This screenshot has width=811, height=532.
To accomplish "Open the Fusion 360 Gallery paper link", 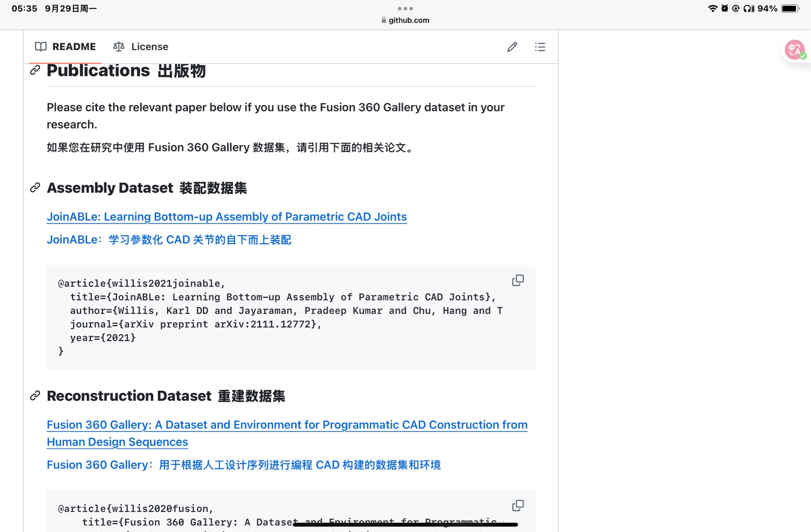I will (287, 433).
